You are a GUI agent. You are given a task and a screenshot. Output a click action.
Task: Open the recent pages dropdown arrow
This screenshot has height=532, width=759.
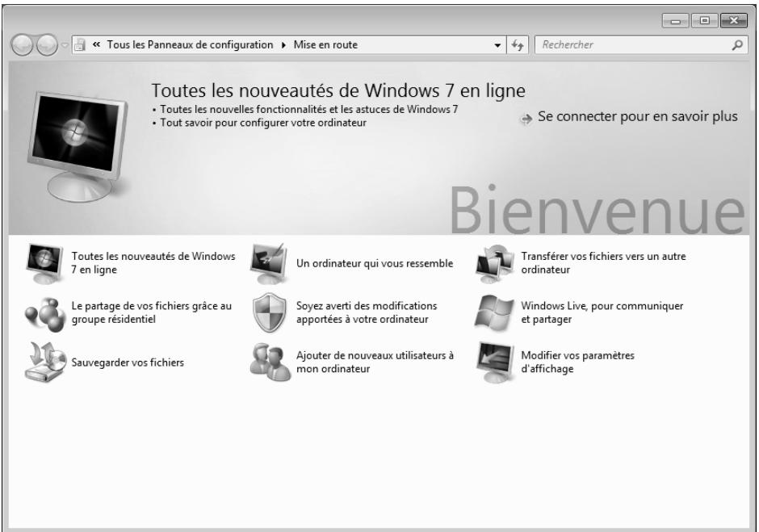pyautogui.click(x=65, y=45)
